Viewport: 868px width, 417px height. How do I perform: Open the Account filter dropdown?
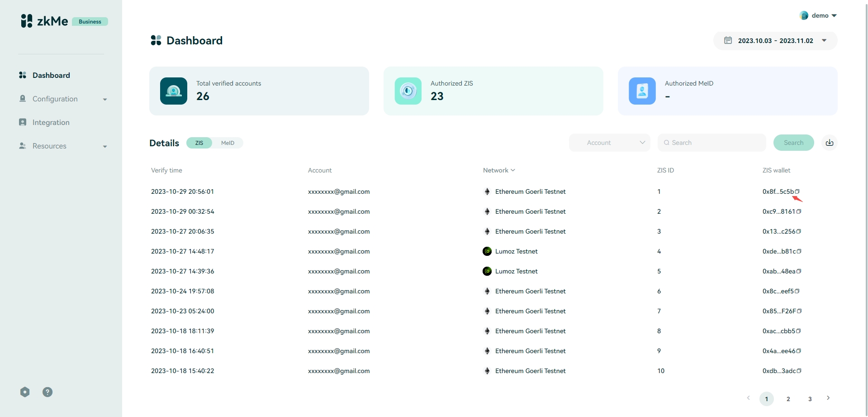click(x=609, y=143)
